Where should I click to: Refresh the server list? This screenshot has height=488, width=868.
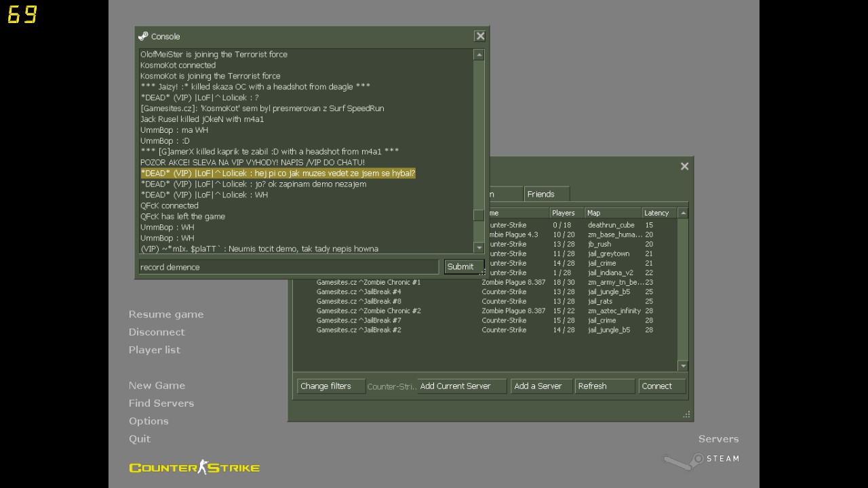pos(605,386)
